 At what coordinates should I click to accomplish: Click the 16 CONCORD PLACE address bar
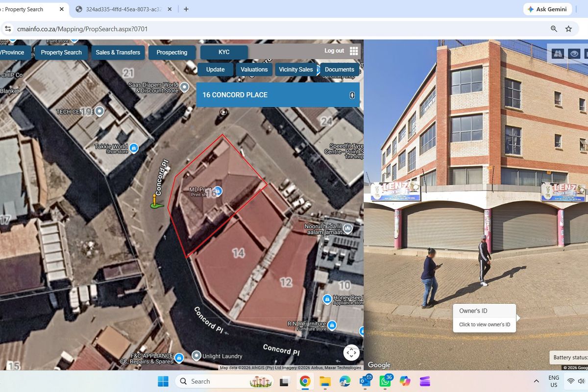pos(278,95)
